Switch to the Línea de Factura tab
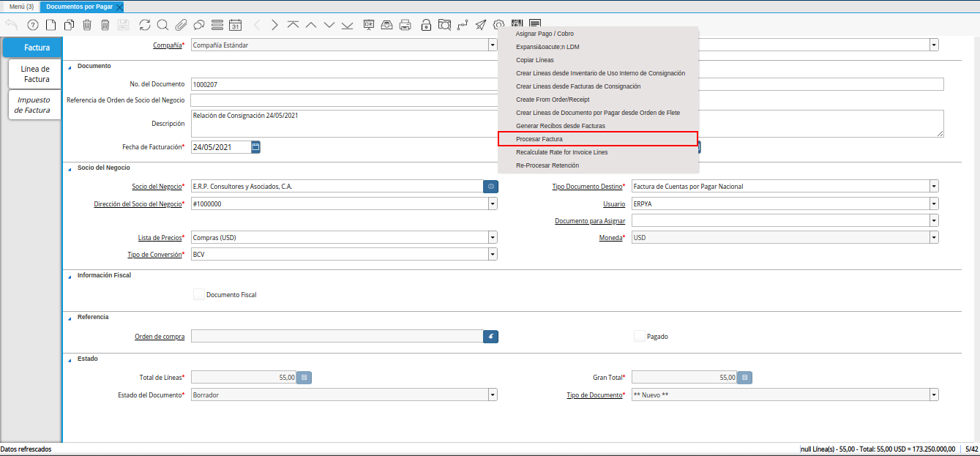980x456 pixels. 35,74
